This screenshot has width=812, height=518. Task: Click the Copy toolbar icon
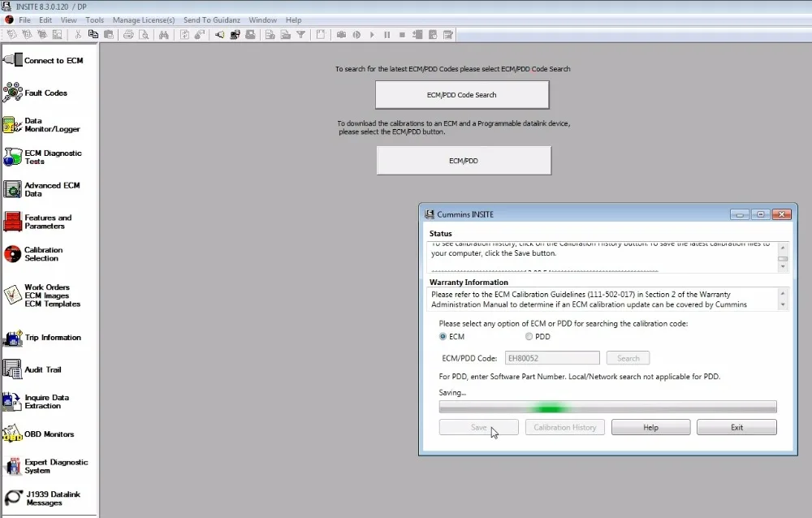[93, 35]
